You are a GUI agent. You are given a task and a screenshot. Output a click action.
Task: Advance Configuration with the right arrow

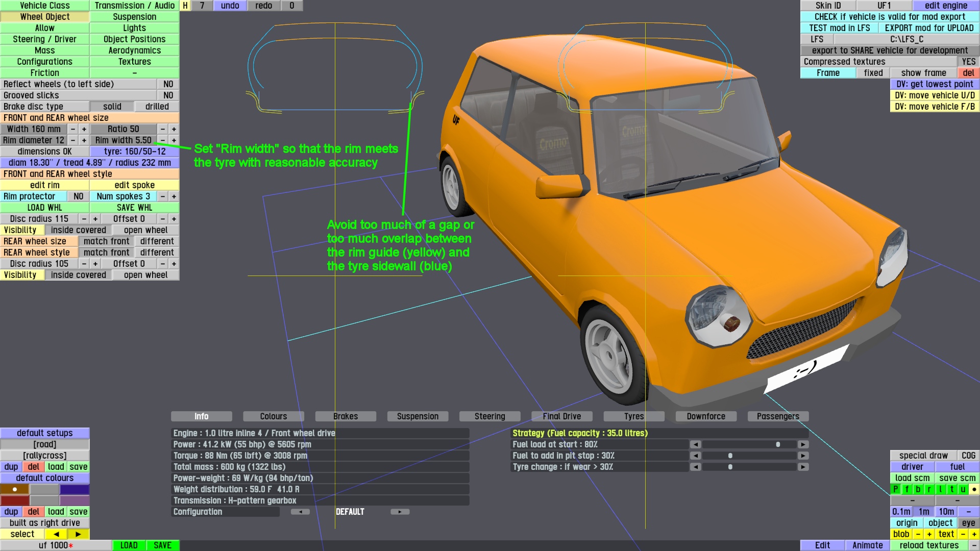pyautogui.click(x=400, y=512)
